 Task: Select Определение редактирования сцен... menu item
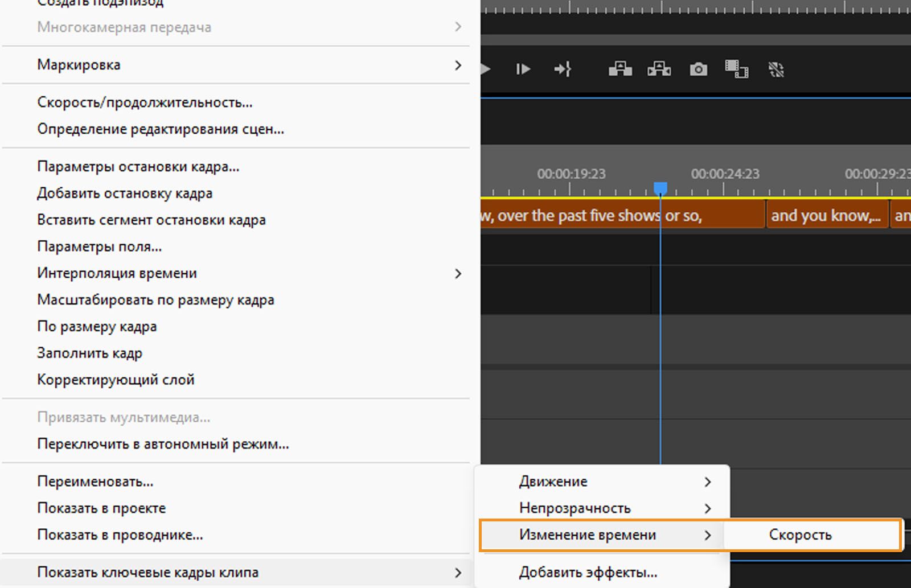(236, 129)
